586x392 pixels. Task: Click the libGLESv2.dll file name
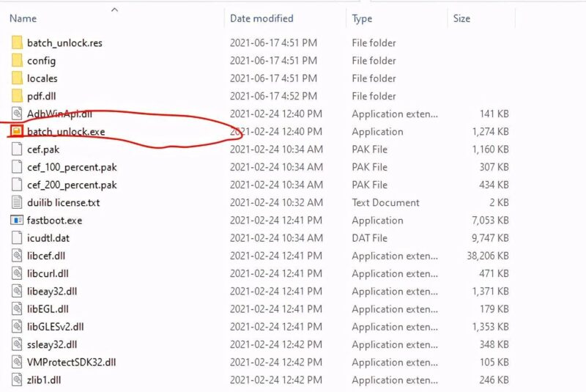(55, 327)
